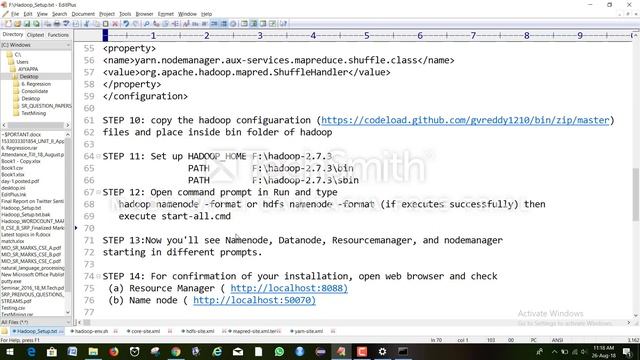
Task: Click the Redo toolbar icon
Action: click(136, 24)
